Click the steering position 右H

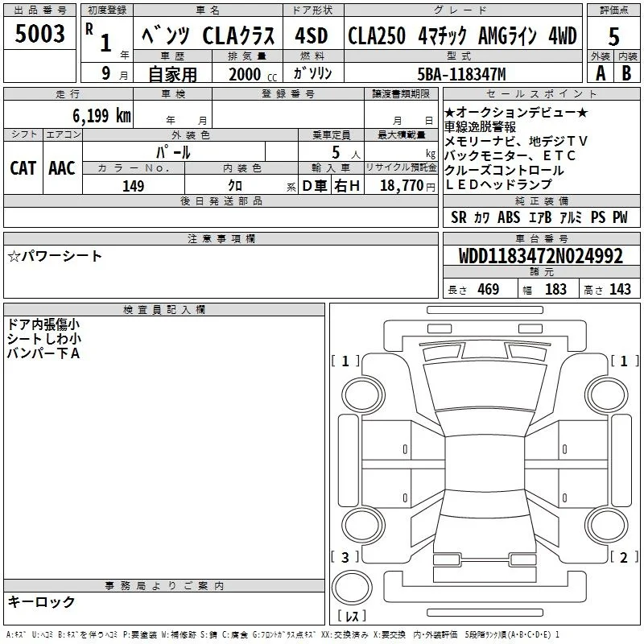coord(347,186)
